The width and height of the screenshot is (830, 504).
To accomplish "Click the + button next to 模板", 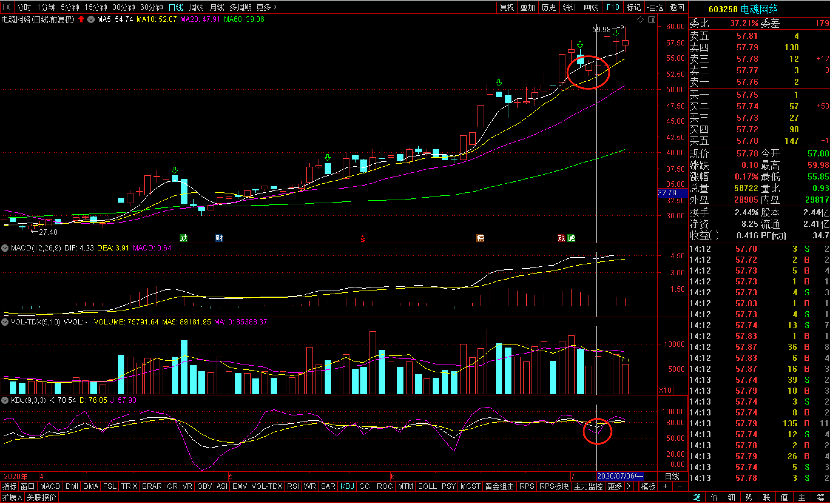I will pyautogui.click(x=665, y=487).
